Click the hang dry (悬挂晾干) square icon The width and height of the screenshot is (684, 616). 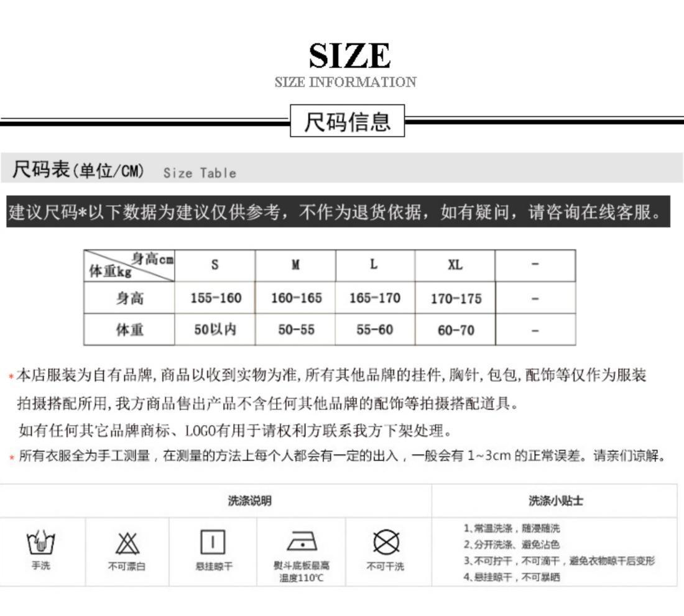point(213,542)
